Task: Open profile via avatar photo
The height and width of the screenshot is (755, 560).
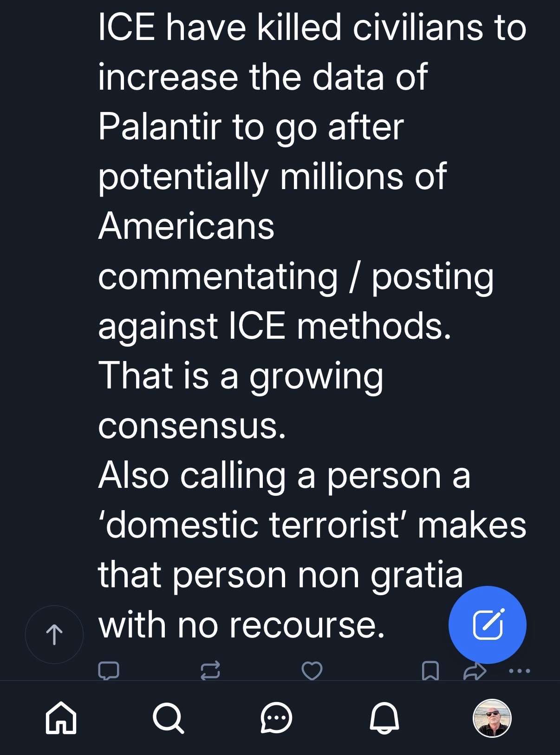Action: click(492, 718)
